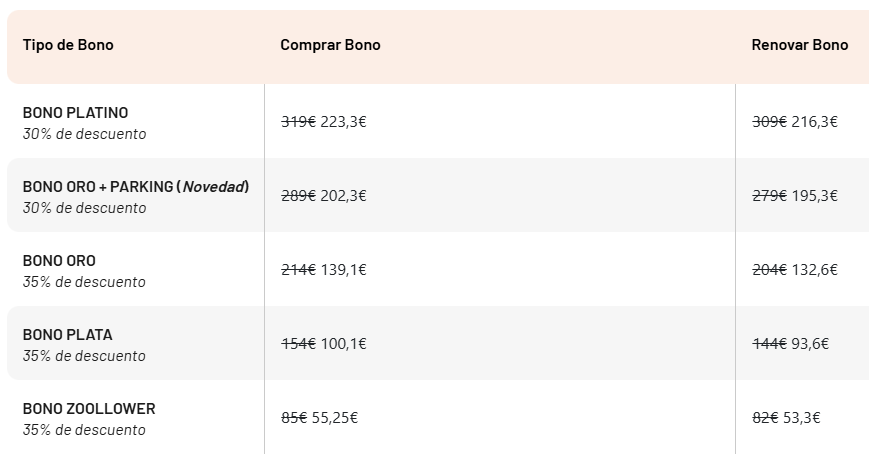This screenshot has width=869, height=471.
Task: Select the Bono Oro renewal price 132,6€
Action: click(814, 269)
